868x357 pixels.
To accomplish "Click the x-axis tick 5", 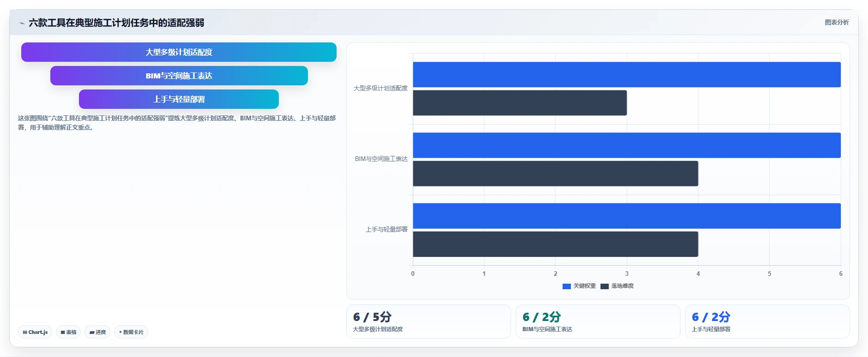I will 769,274.
